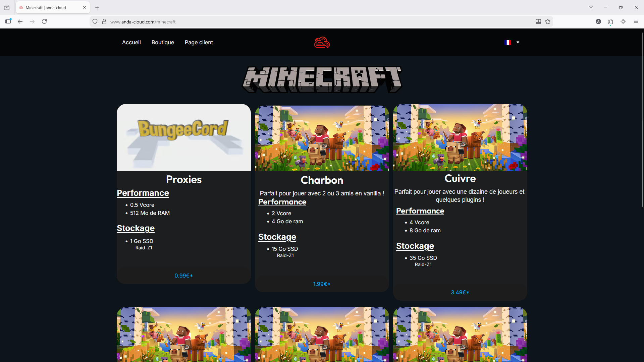Reload the page with refresh icon

(x=44, y=21)
